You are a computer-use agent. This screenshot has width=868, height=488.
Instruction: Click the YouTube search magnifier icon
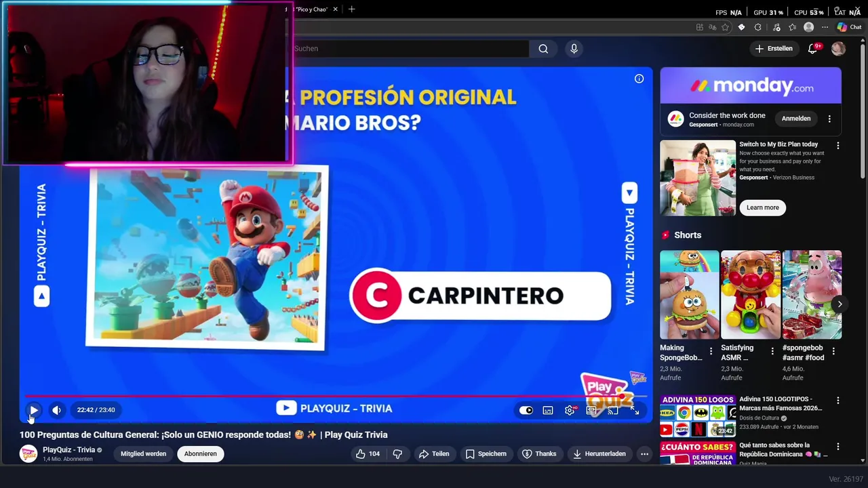[x=543, y=49]
